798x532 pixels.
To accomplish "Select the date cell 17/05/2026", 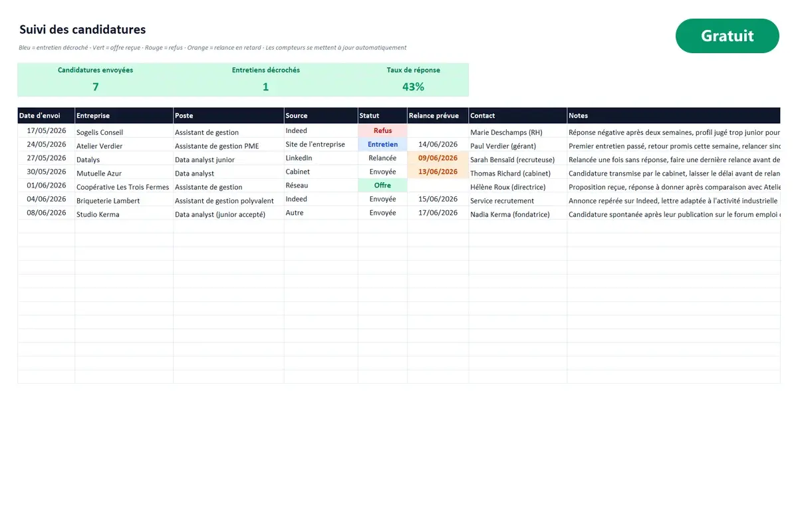I will (46, 131).
